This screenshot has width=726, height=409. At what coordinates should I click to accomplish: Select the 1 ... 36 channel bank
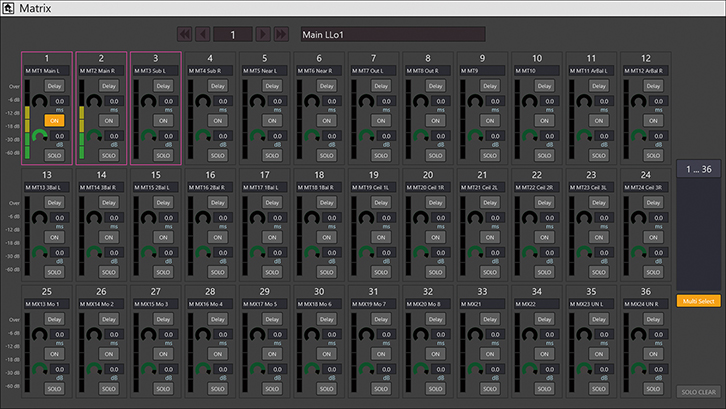click(698, 168)
